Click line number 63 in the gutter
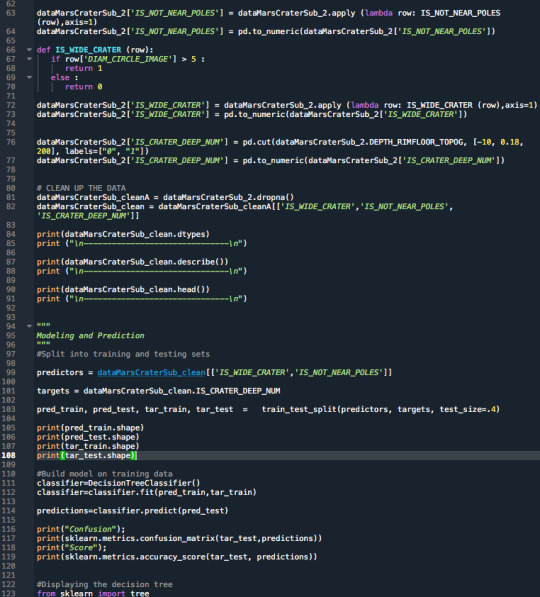The image size is (540, 597). point(11,13)
